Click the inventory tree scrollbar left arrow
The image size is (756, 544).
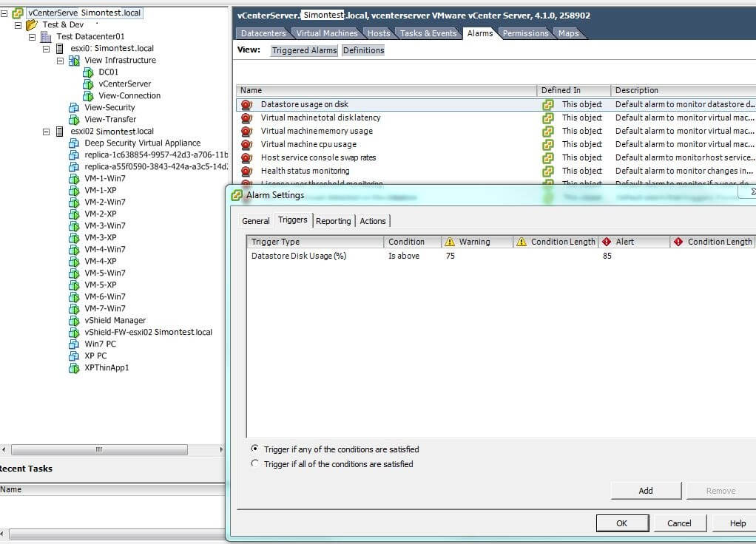[x=4, y=449]
